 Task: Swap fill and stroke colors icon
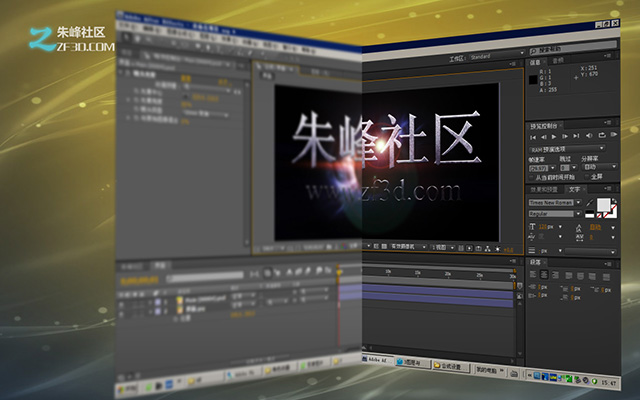(614, 201)
